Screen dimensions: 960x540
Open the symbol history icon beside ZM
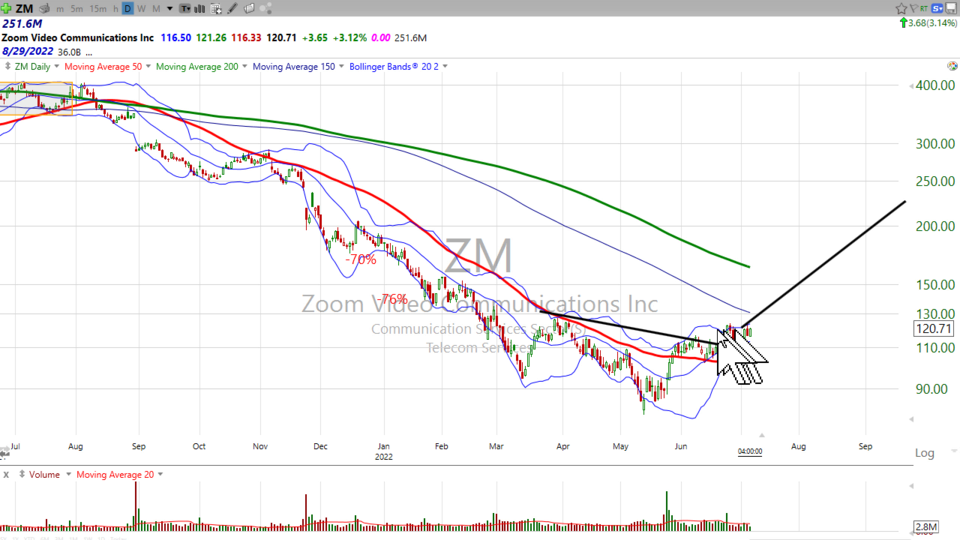click(x=45, y=9)
